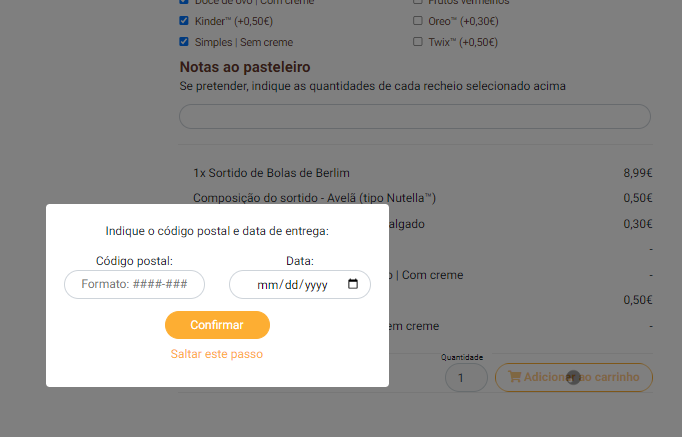This screenshot has width=682, height=437.
Task: Click the Twix (+0,50€) label text
Action: pos(463,42)
